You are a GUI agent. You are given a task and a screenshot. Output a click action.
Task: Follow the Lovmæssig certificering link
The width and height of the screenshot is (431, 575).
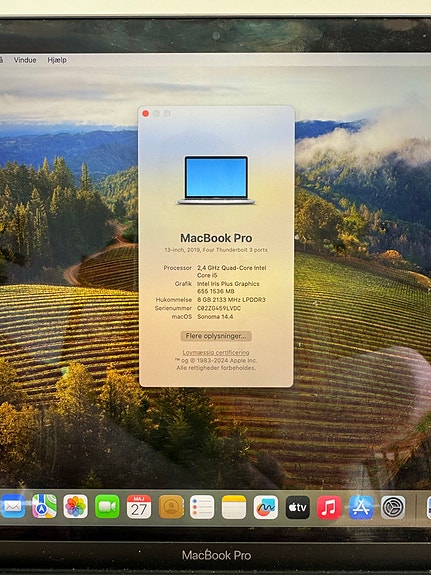coord(216,352)
